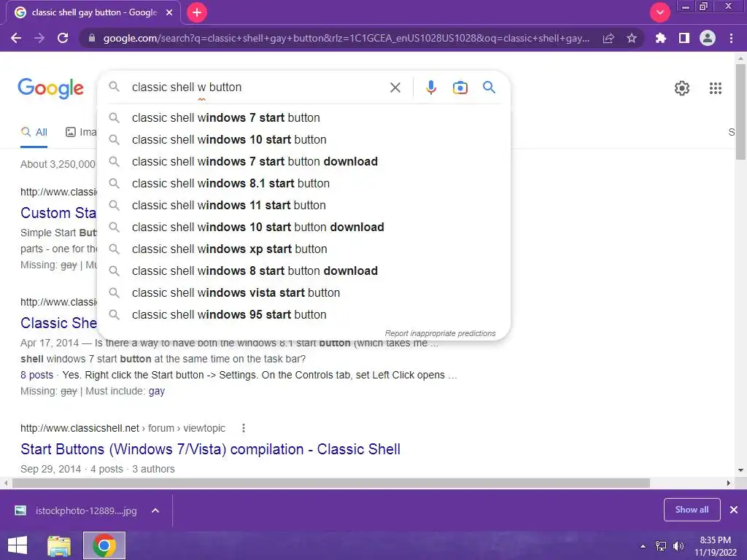This screenshot has width=747, height=560.
Task: Clear the search box with the X
Action: pos(395,87)
